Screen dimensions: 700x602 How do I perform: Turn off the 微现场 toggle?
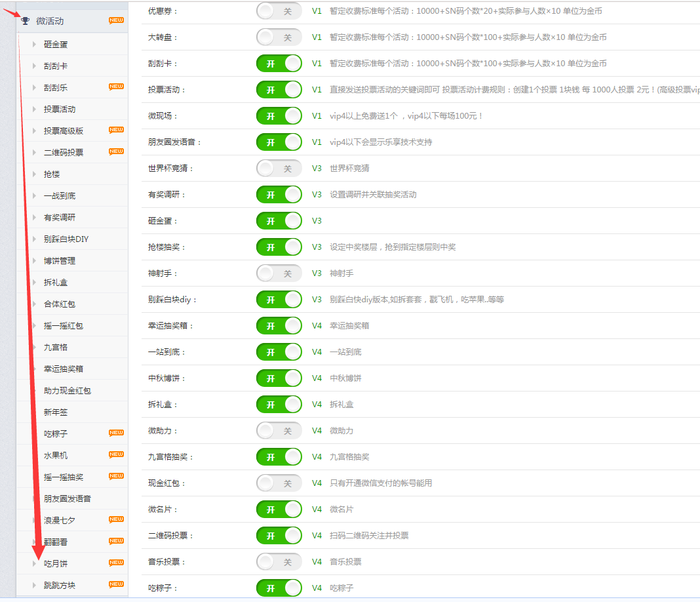pyautogui.click(x=279, y=116)
